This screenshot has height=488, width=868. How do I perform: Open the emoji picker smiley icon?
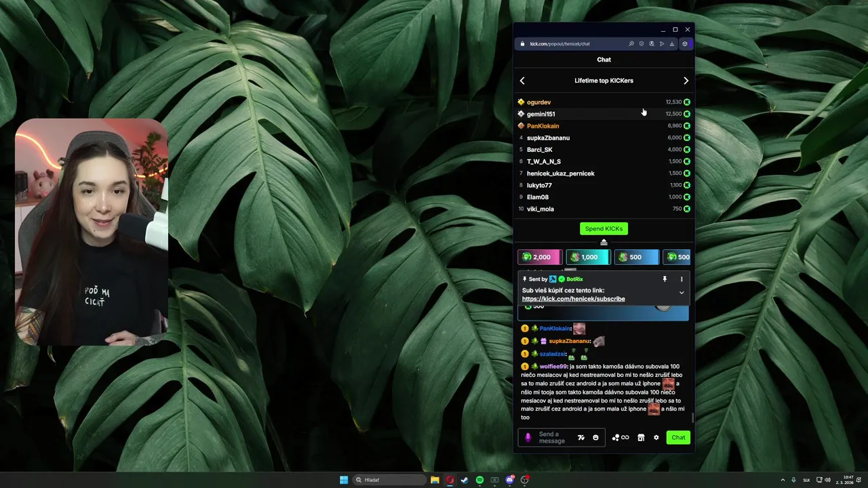pyautogui.click(x=595, y=438)
